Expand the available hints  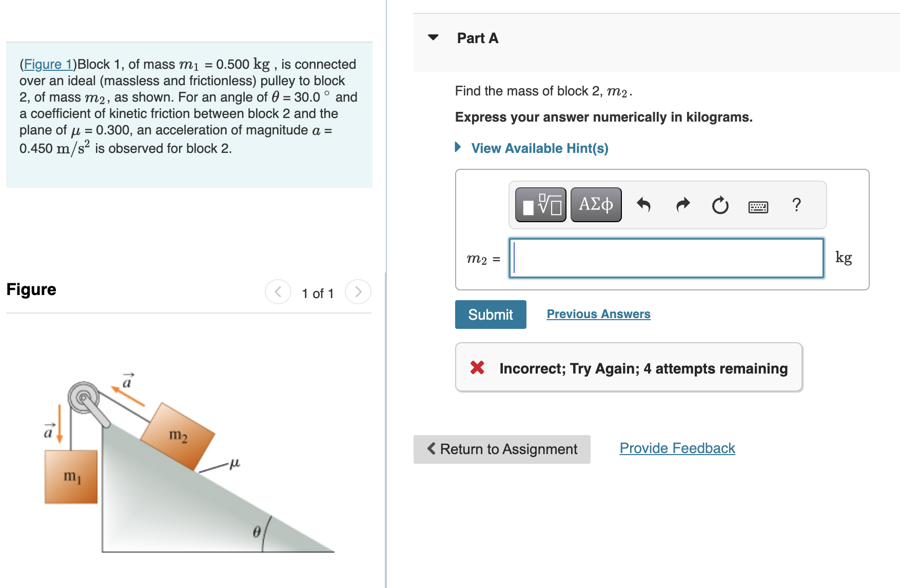coord(539,148)
